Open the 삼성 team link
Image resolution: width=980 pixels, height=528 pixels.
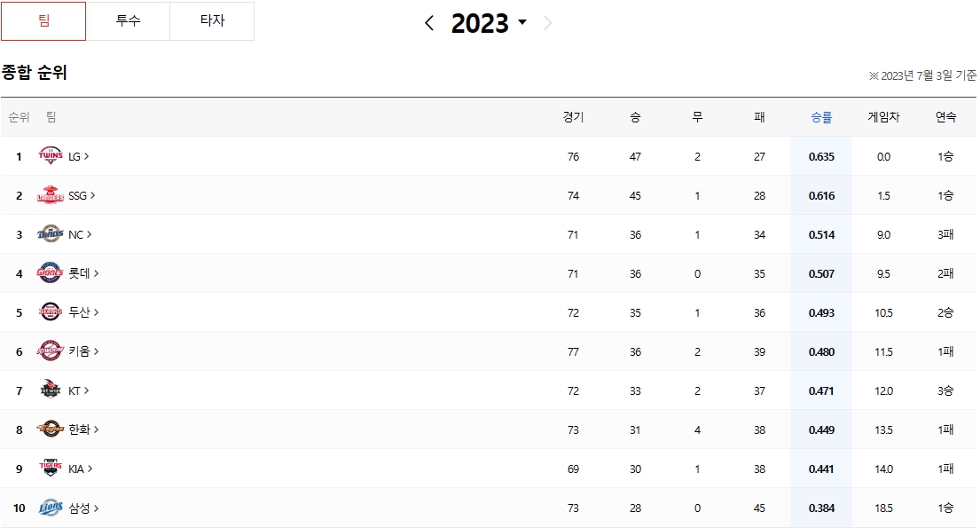click(x=83, y=508)
